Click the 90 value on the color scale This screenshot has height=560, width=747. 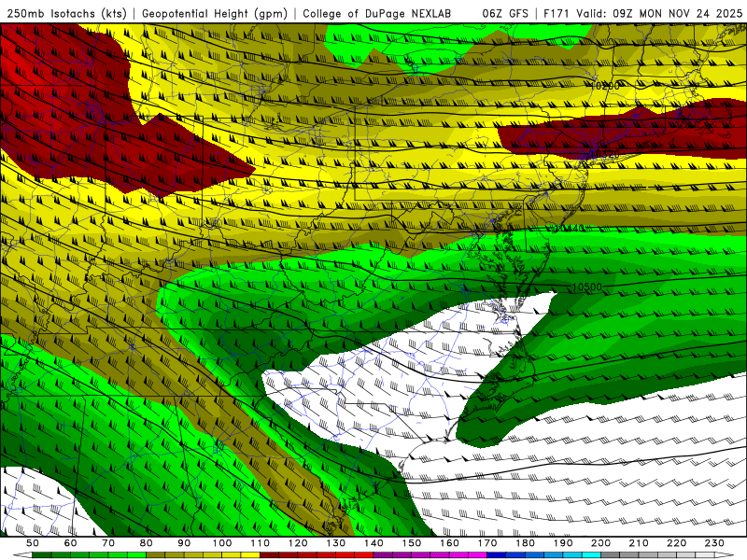pos(184,543)
